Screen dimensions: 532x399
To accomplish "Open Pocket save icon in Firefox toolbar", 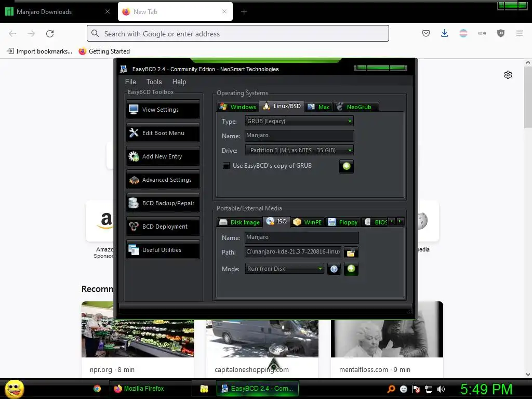I will [x=426, y=33].
